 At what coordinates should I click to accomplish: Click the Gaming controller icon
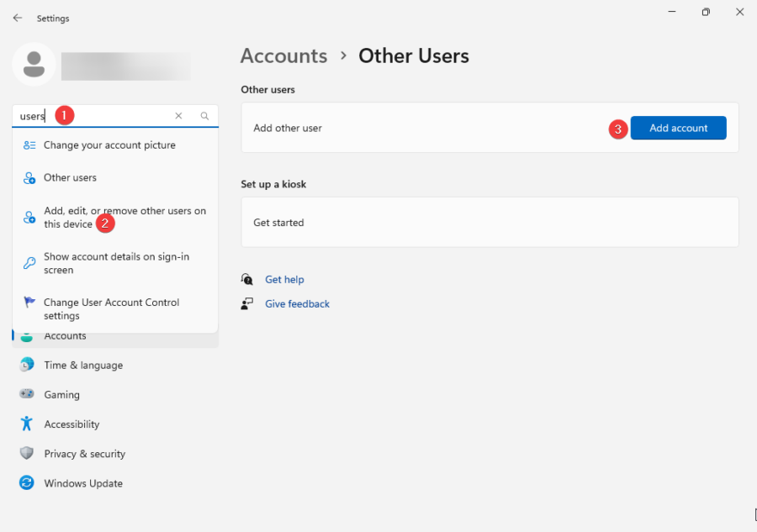click(x=27, y=394)
